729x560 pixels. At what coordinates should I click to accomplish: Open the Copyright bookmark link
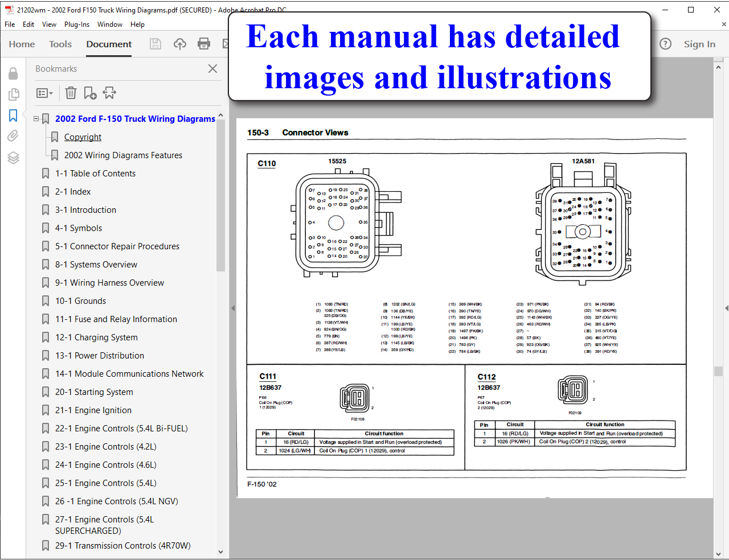pos(83,137)
